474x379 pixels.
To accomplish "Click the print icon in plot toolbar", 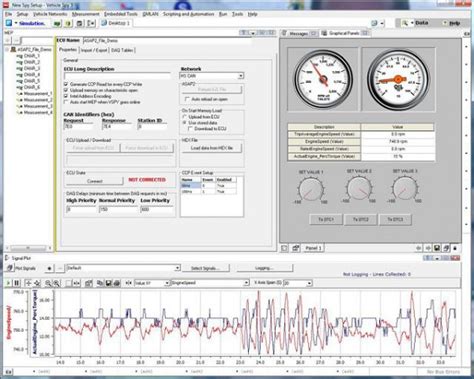I will coord(116,283).
